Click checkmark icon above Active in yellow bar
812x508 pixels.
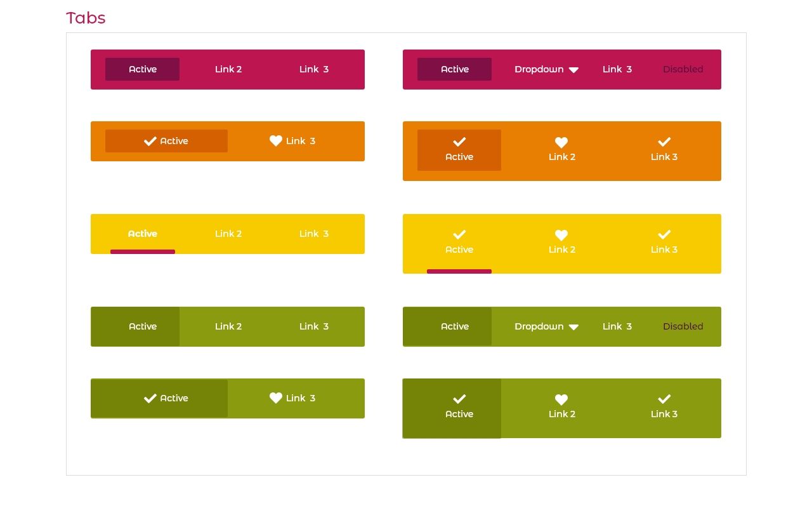(459, 234)
